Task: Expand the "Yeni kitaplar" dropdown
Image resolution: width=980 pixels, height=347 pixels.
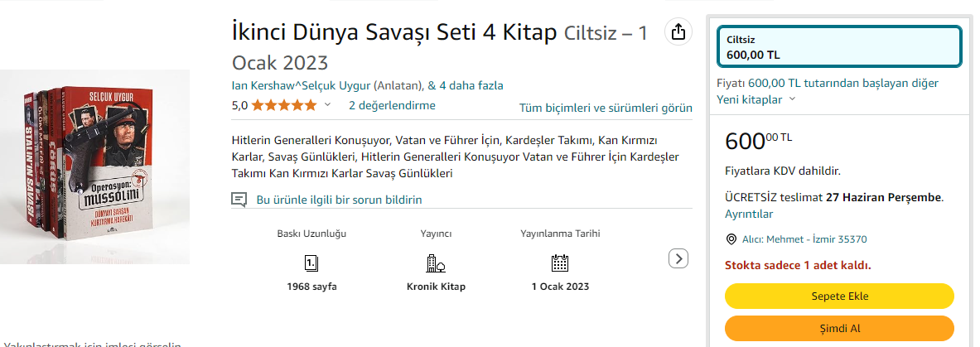Action: pos(792,99)
